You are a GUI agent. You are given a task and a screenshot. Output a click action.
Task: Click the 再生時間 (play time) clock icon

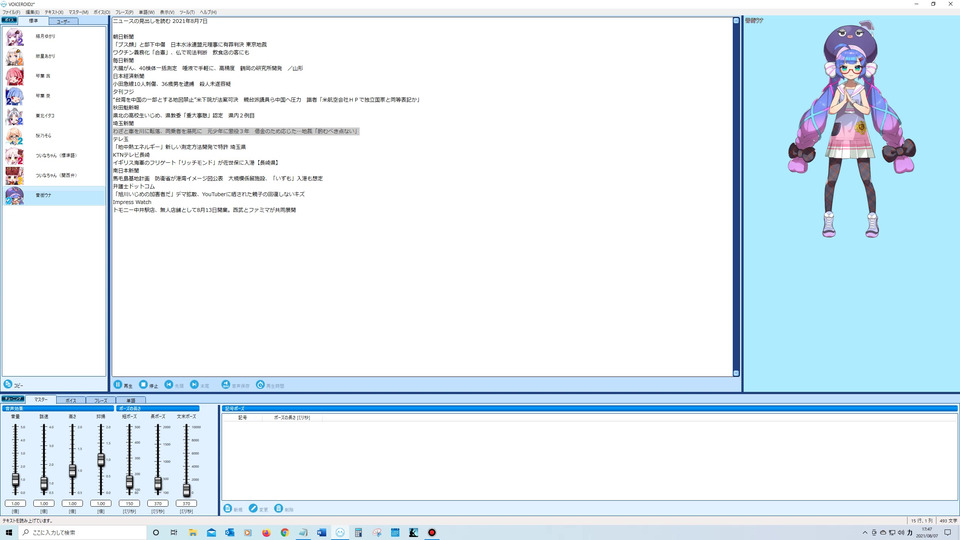(x=260, y=384)
